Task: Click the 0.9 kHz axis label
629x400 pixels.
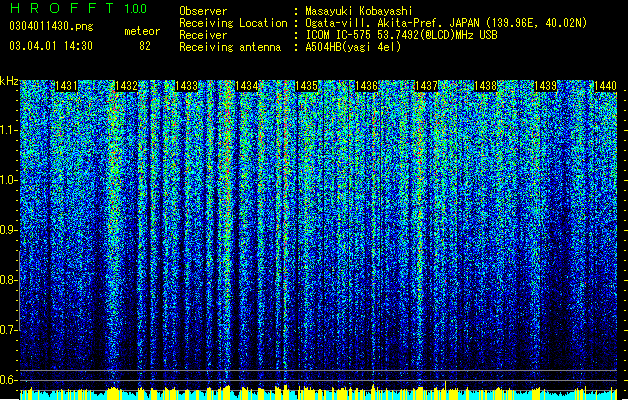Action: pos(9,230)
